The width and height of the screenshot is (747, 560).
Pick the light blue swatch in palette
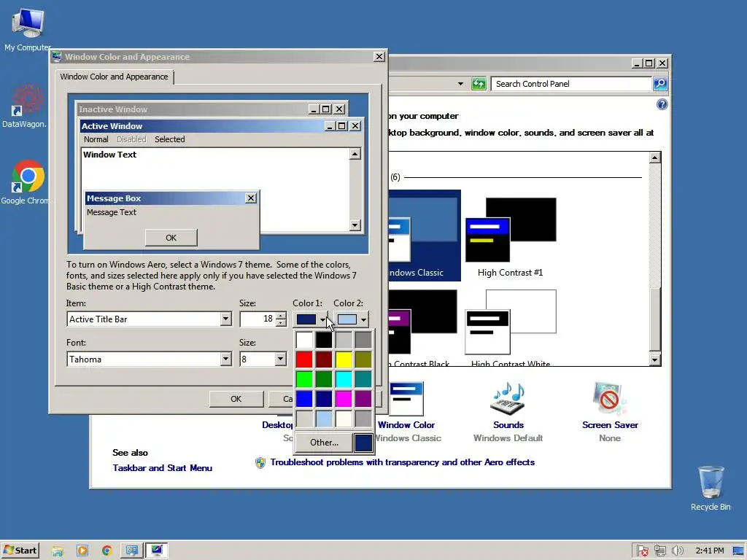pyautogui.click(x=323, y=419)
